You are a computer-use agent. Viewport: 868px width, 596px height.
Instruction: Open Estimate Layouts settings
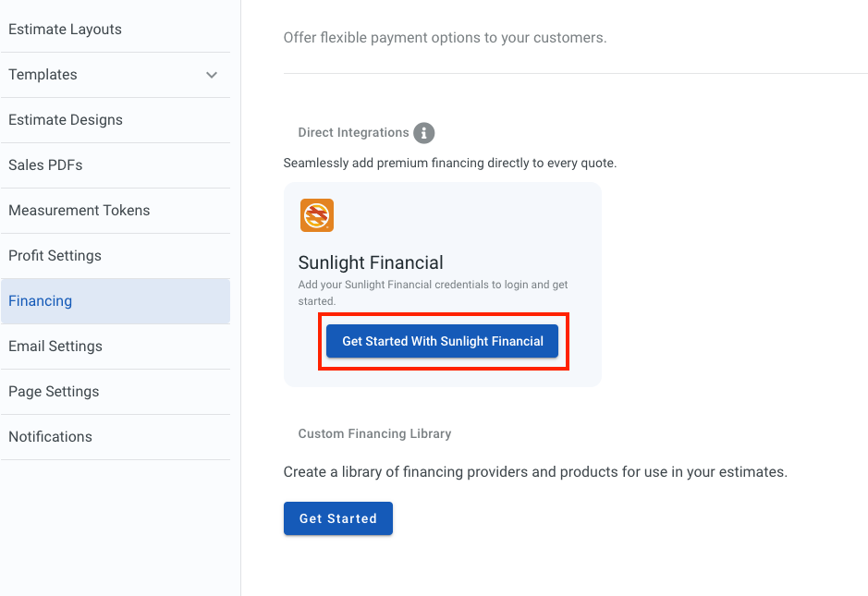65,29
